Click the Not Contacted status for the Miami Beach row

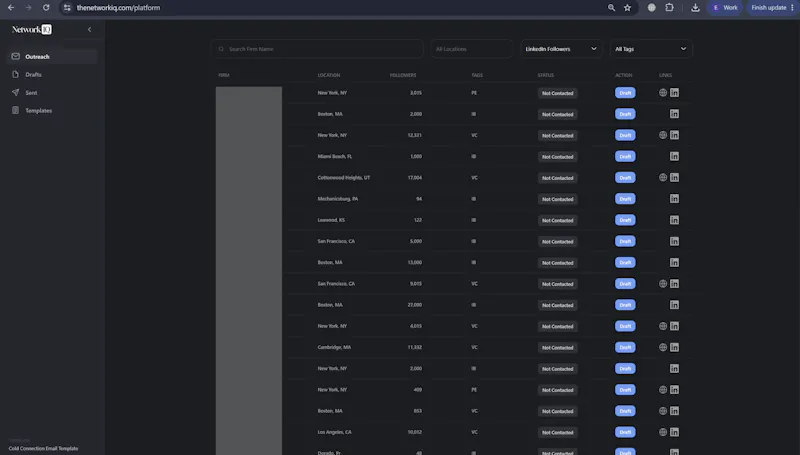(558, 157)
